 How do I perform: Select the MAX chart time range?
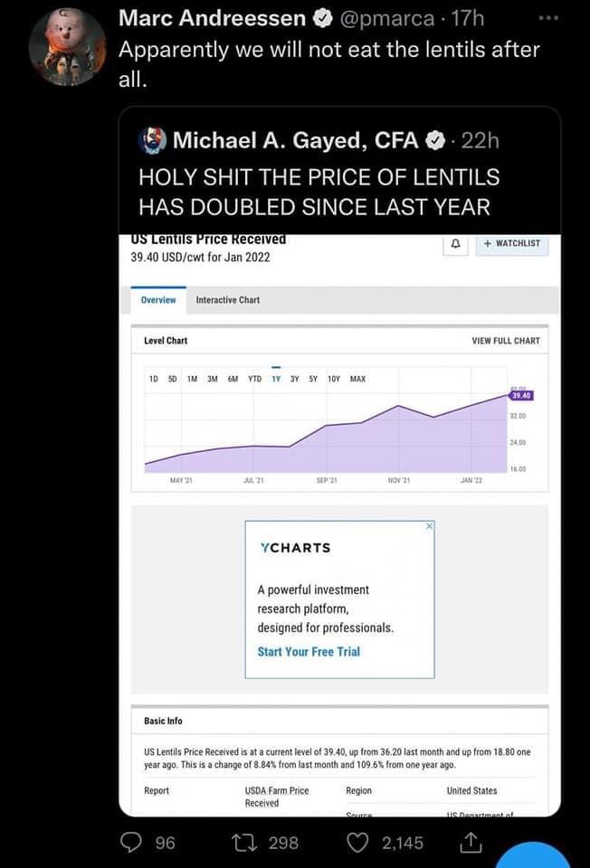357,379
